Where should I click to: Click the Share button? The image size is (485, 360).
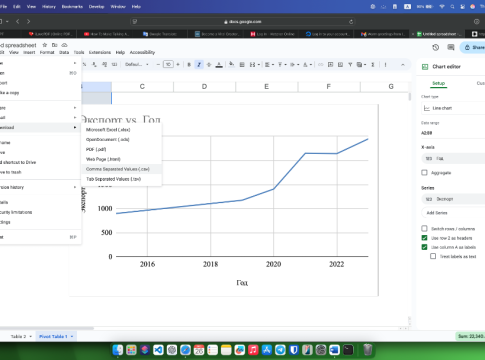(474, 47)
